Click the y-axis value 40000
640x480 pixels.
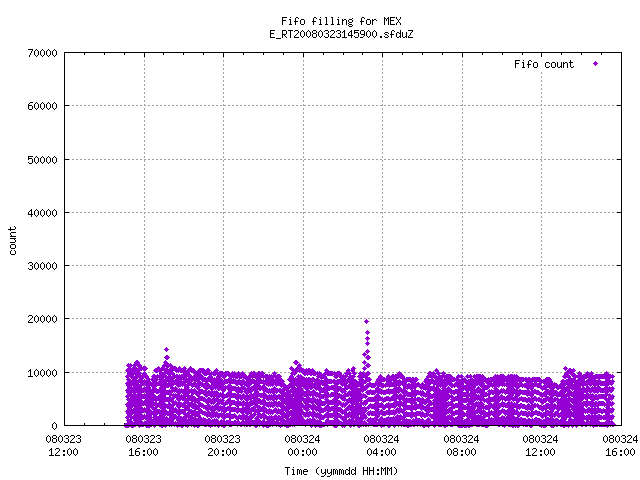click(42, 213)
